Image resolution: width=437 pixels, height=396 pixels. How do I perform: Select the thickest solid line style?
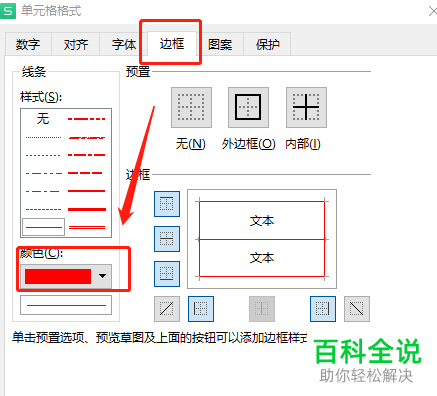coord(87,209)
